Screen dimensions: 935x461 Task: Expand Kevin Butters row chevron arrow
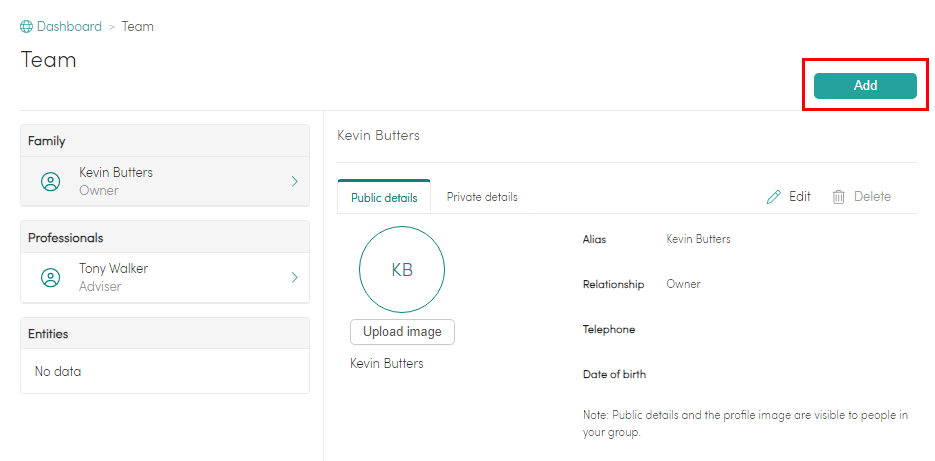point(294,182)
